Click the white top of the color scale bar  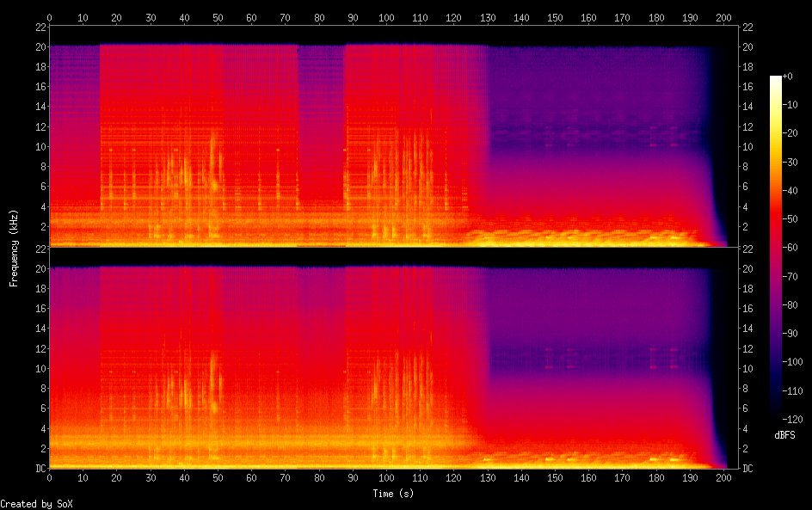point(775,80)
